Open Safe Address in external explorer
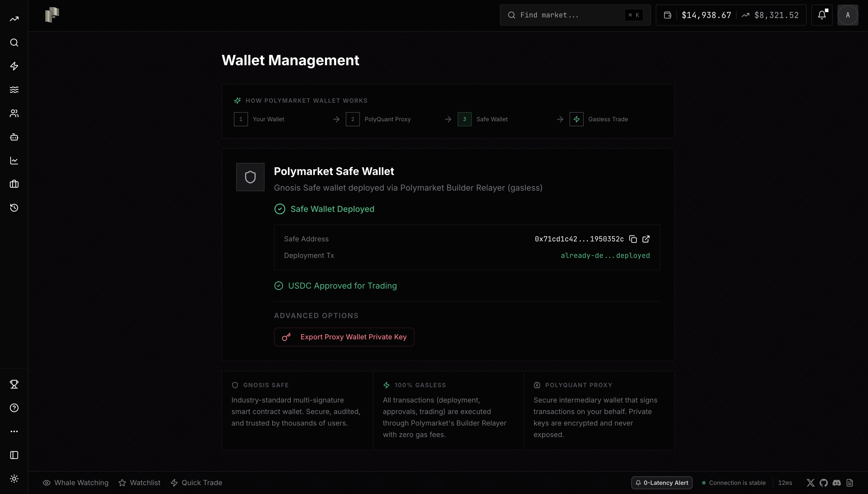 646,239
